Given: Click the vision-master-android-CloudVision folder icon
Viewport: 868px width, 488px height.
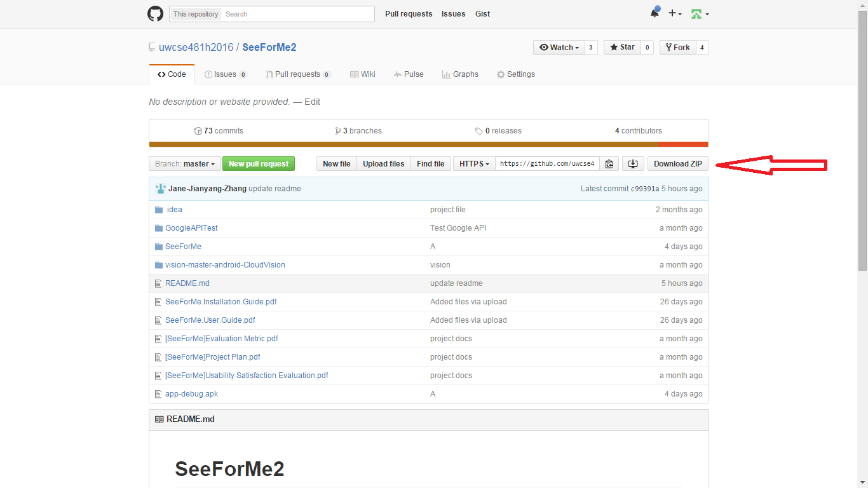Looking at the screenshot, I should tap(159, 265).
